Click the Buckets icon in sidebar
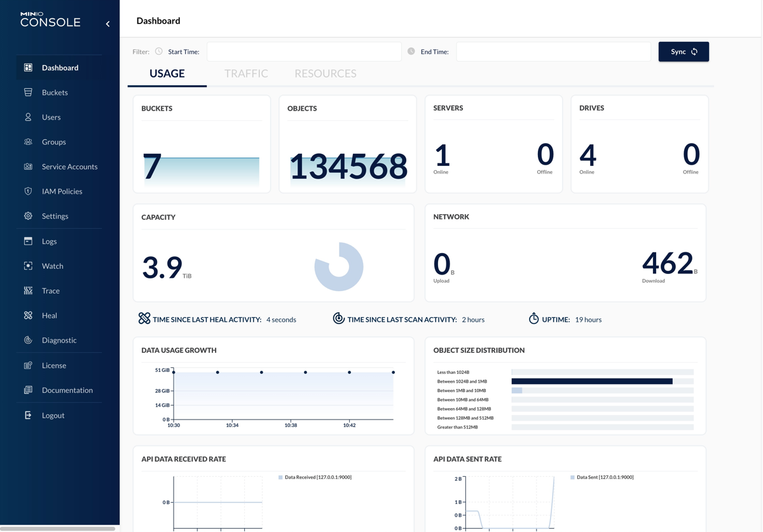Viewport: 763px width, 532px height. coord(28,92)
